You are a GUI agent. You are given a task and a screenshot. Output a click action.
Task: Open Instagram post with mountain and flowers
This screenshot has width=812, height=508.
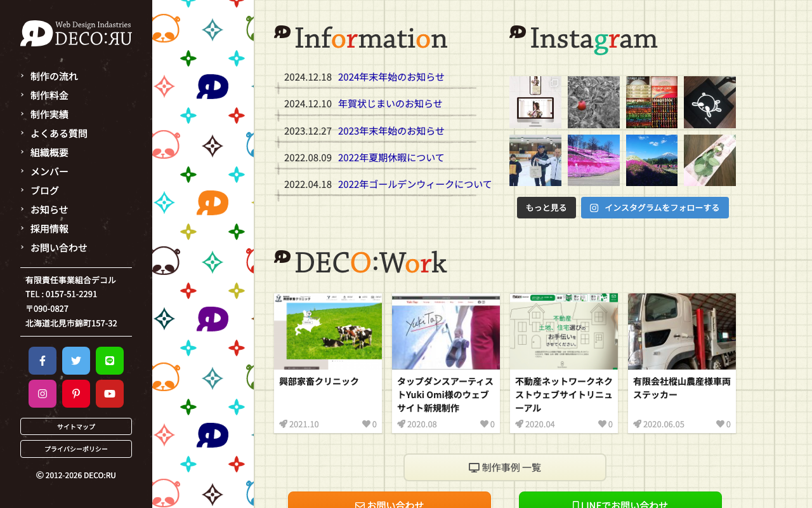tap(652, 160)
